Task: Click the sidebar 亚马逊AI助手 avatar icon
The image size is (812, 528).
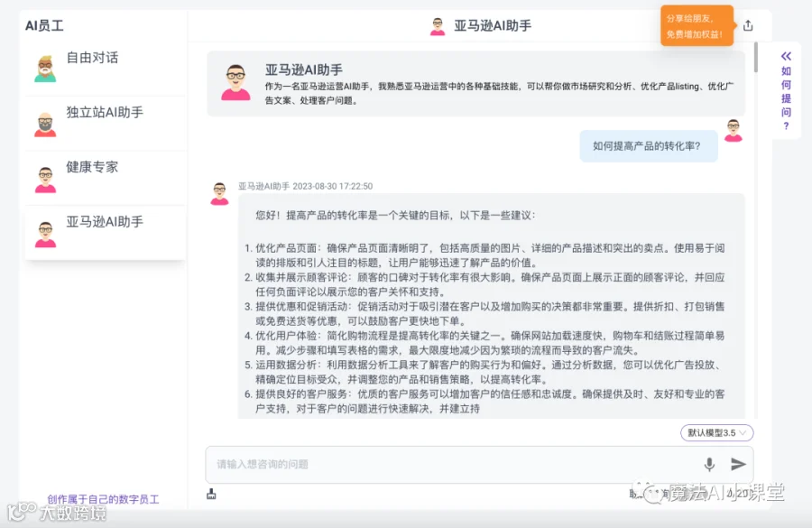Action: 46,234
